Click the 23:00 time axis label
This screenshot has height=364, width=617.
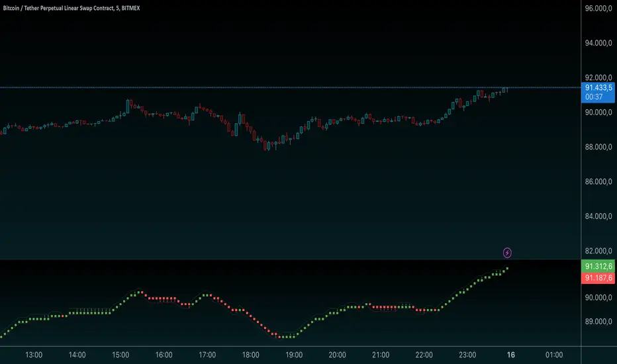tap(467, 355)
